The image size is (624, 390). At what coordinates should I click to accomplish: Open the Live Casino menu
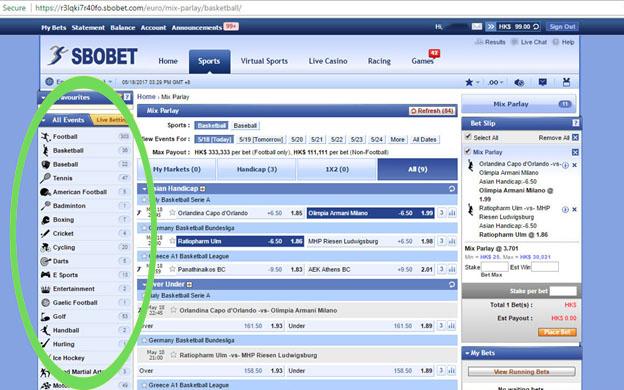coord(328,61)
